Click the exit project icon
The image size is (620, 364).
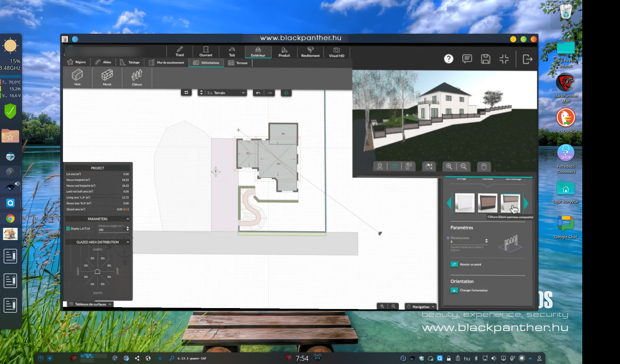(x=527, y=59)
